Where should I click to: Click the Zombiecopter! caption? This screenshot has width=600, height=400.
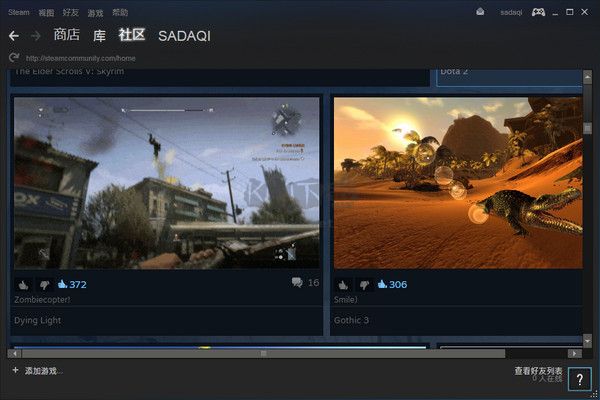[x=42, y=300]
